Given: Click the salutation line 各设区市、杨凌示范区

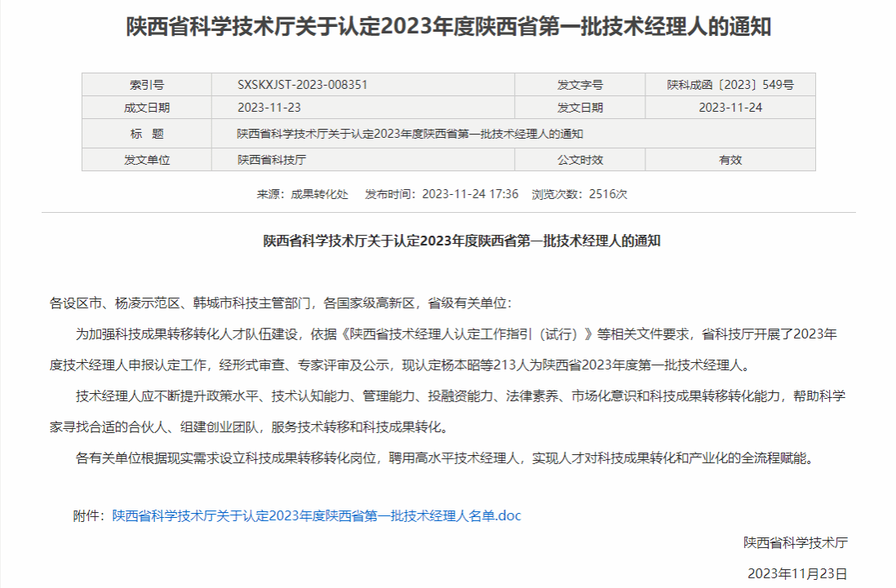Looking at the screenshot, I should [281, 303].
